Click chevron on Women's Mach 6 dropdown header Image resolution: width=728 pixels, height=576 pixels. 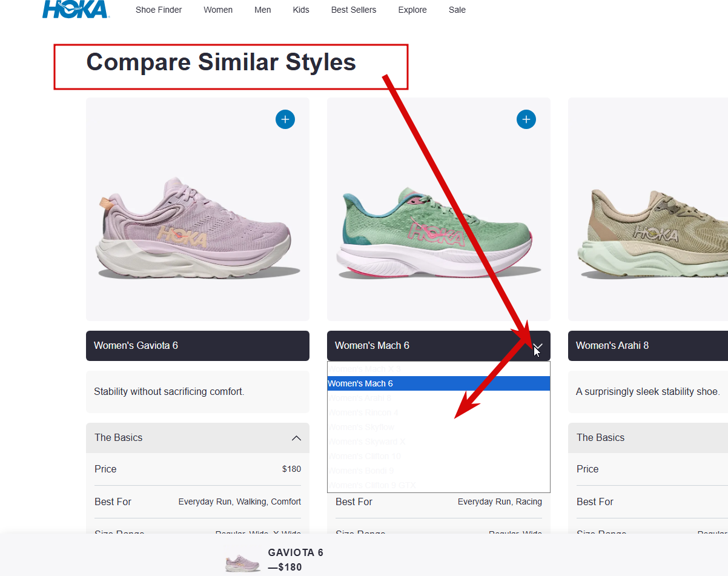[538, 346]
